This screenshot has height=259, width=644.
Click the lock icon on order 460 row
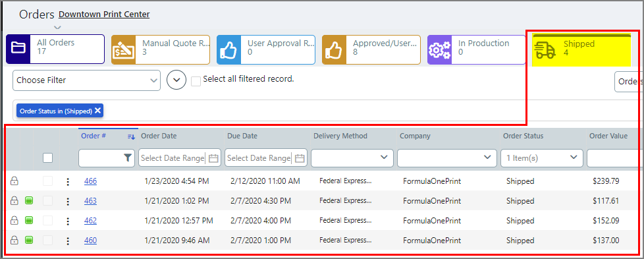[14, 240]
